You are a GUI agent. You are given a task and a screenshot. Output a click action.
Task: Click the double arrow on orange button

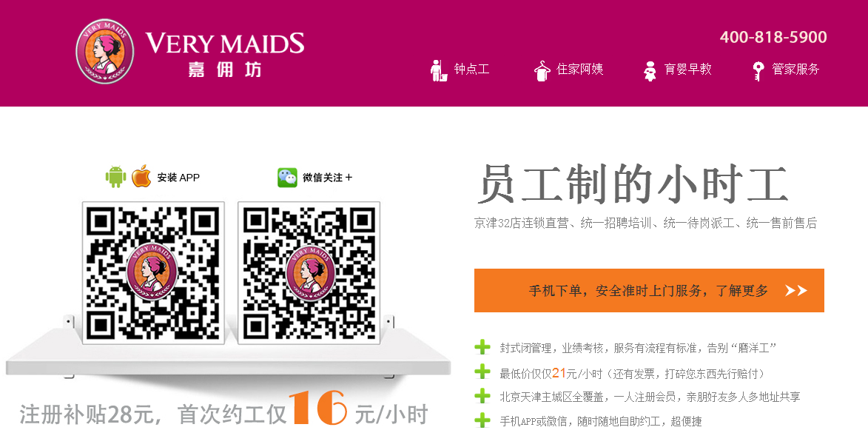click(x=795, y=291)
